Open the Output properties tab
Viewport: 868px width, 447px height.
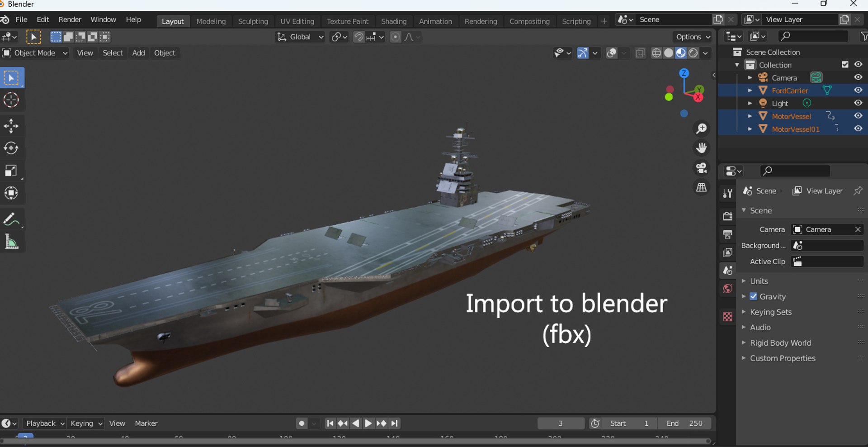(727, 234)
